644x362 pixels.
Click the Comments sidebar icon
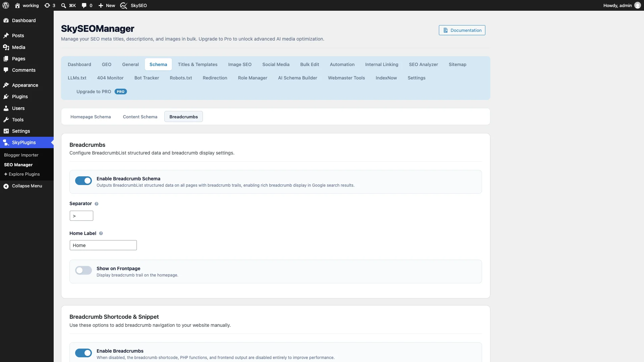click(6, 70)
